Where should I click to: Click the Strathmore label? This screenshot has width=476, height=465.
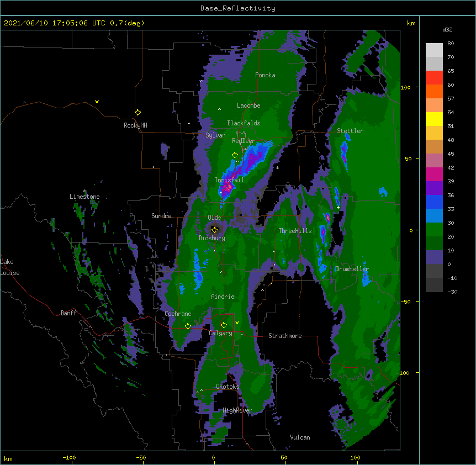[x=285, y=336]
